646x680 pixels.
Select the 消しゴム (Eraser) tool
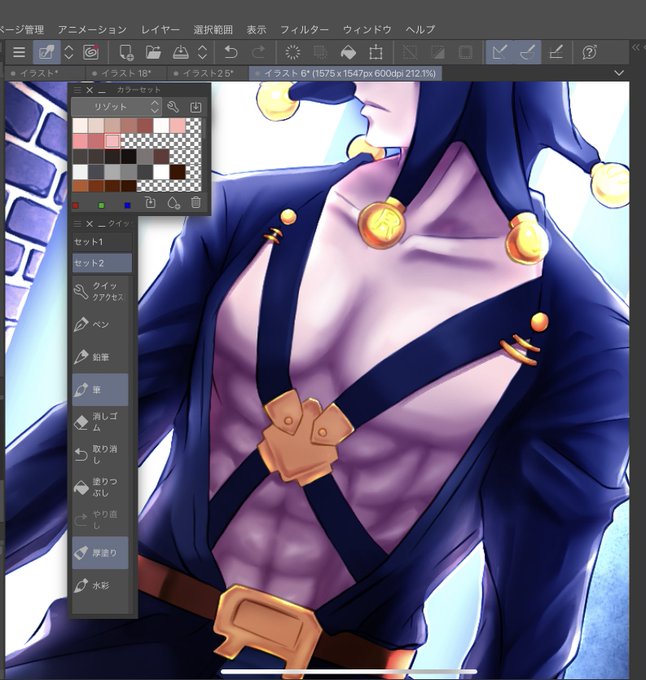(101, 422)
